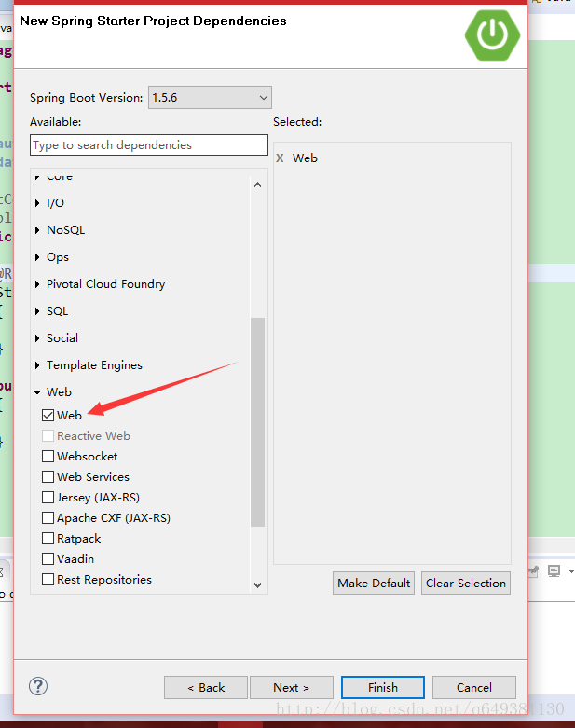The height and width of the screenshot is (728, 575).
Task: Expand the Ops category
Action: click(x=37, y=256)
